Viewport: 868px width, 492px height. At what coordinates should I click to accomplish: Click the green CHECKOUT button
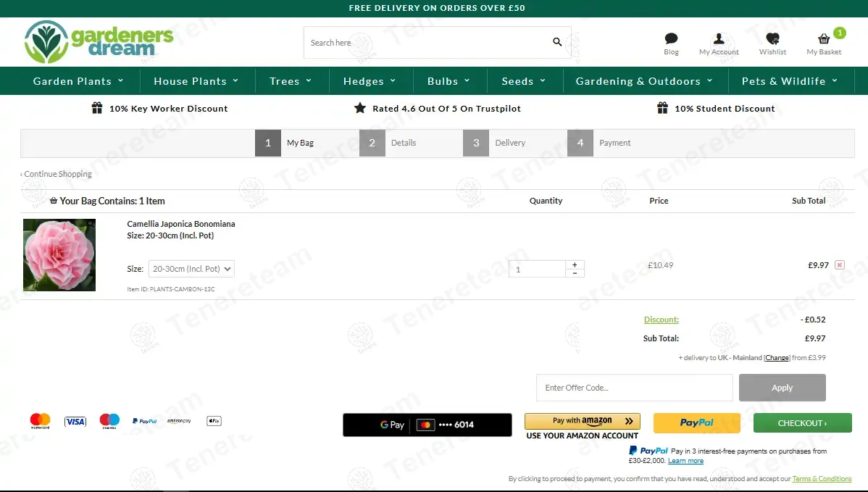click(x=802, y=423)
